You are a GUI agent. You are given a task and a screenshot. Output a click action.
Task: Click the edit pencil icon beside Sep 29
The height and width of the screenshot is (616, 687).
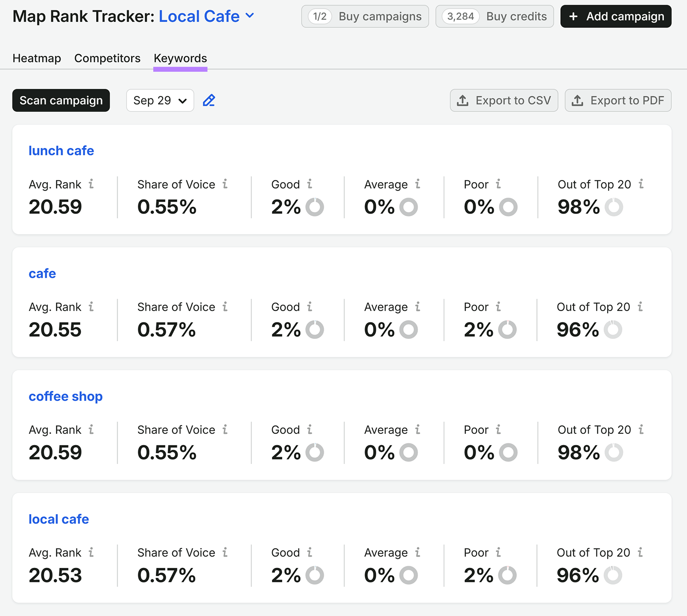pos(209,101)
